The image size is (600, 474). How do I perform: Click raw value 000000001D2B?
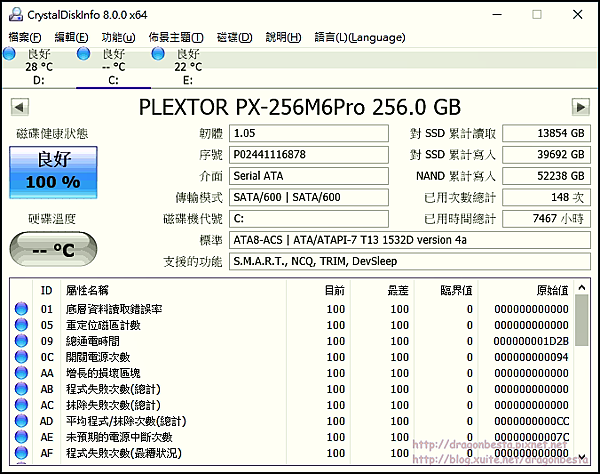pos(531,341)
